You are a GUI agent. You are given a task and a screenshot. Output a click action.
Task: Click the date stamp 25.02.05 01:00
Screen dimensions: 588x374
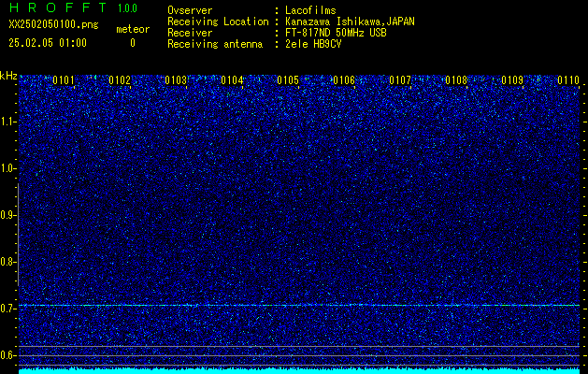pyautogui.click(x=48, y=43)
